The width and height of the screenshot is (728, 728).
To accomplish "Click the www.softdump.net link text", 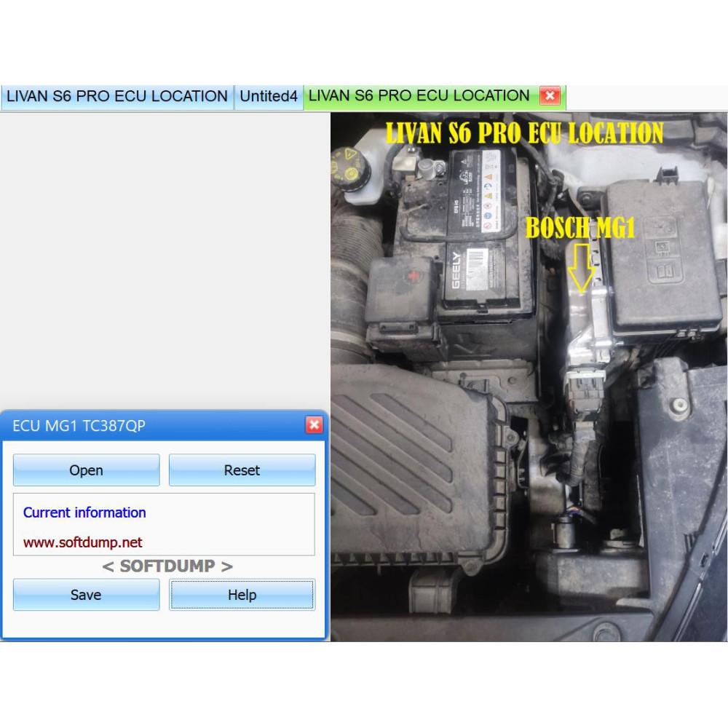I will [x=83, y=542].
